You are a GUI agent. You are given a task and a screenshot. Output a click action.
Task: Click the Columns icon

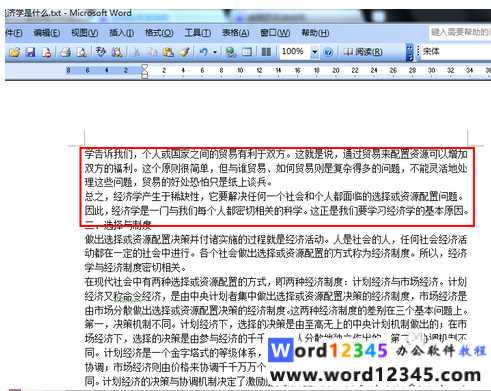[266, 52]
